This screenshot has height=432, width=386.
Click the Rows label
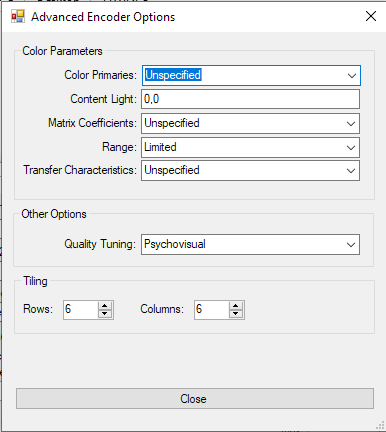(38, 309)
